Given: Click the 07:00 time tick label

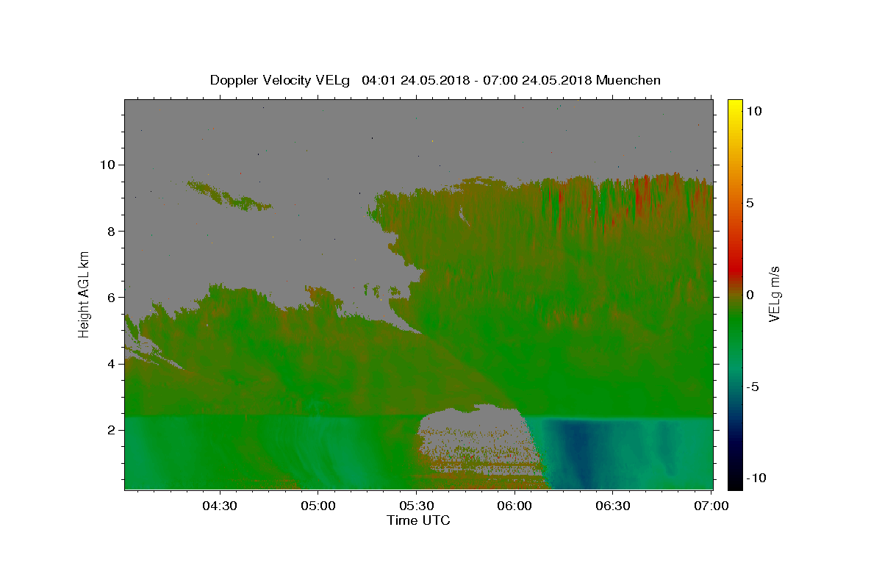Looking at the screenshot, I should click(x=711, y=506).
